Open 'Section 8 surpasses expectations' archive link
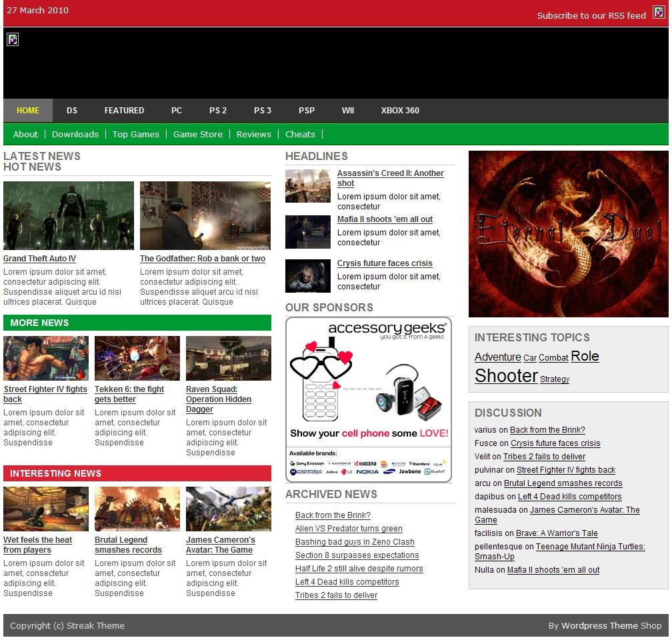 (x=357, y=555)
